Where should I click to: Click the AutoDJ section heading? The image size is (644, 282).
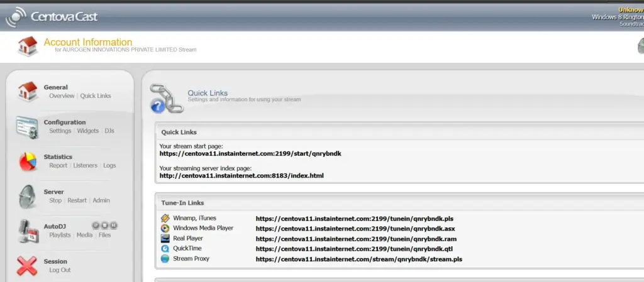[x=55, y=226]
